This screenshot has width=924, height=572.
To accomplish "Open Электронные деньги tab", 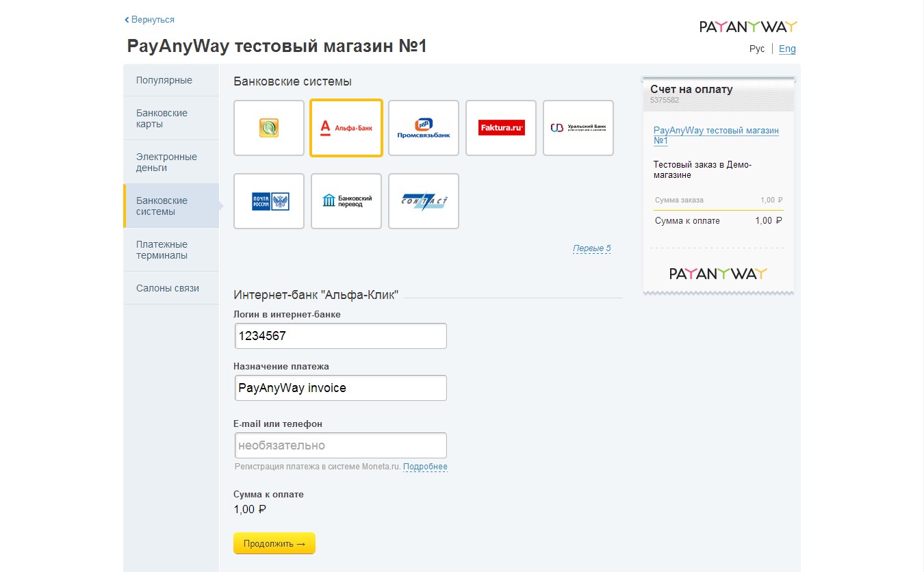I will [x=171, y=162].
